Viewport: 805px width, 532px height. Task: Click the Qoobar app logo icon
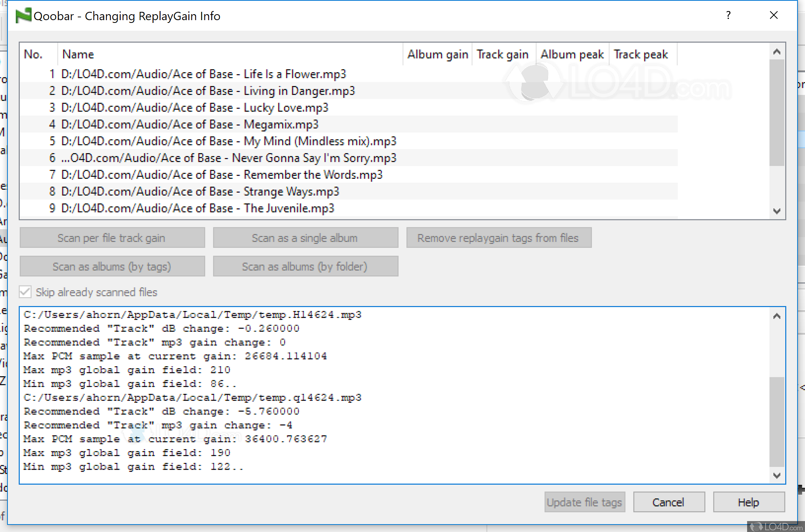(23, 16)
